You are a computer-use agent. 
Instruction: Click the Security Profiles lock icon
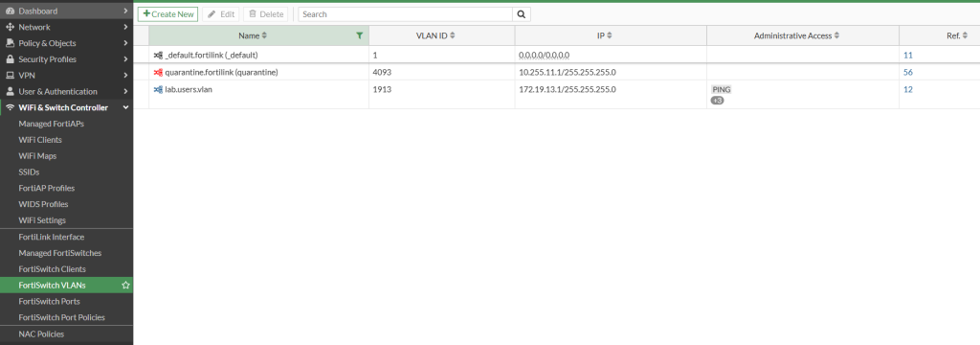click(10, 59)
